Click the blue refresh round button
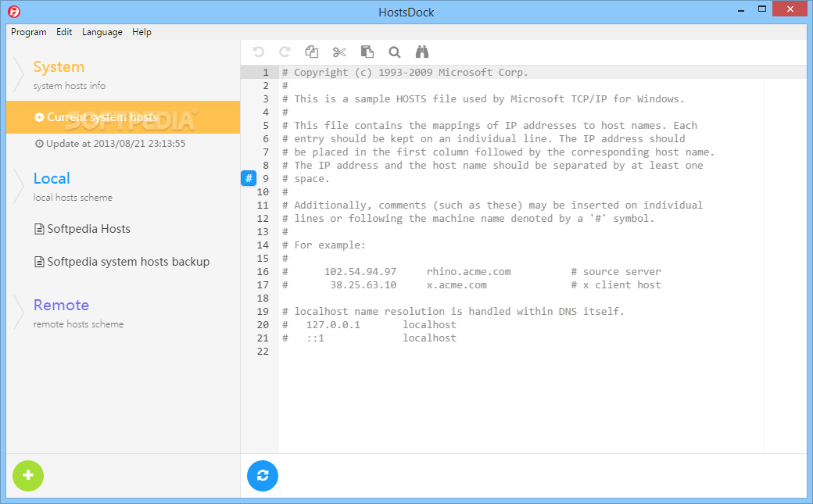This screenshot has width=813, height=504. [x=263, y=476]
